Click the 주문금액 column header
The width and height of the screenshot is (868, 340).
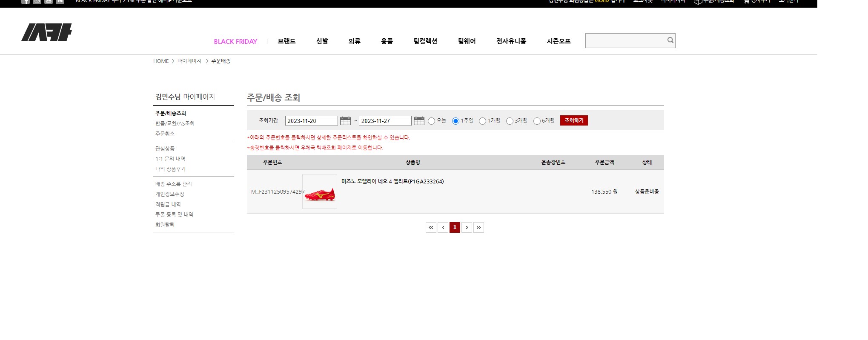click(604, 162)
